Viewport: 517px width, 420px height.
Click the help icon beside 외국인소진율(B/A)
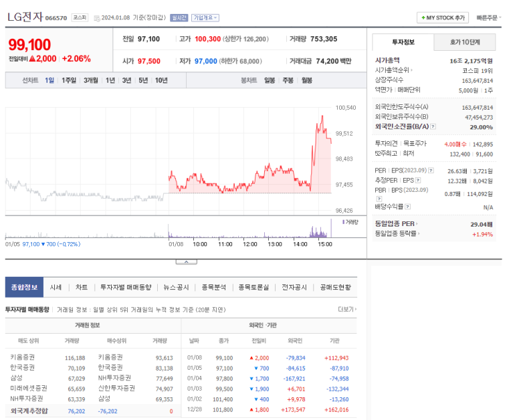click(x=433, y=126)
